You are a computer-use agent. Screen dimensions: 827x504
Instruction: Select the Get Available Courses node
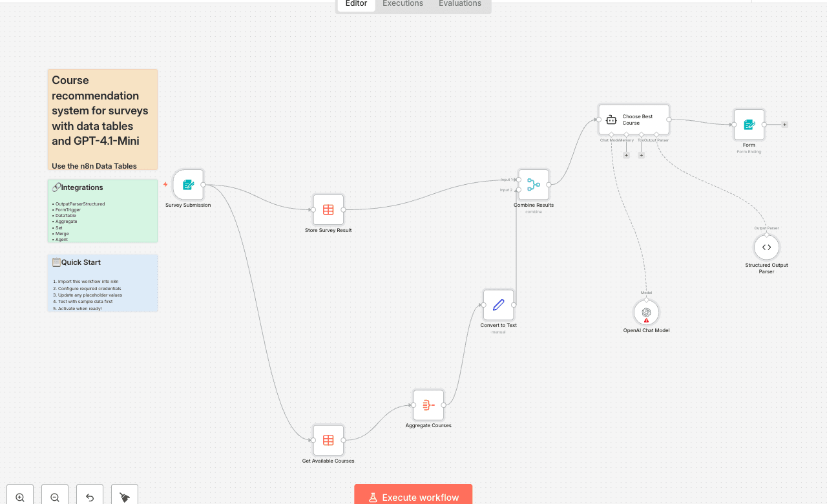(328, 440)
